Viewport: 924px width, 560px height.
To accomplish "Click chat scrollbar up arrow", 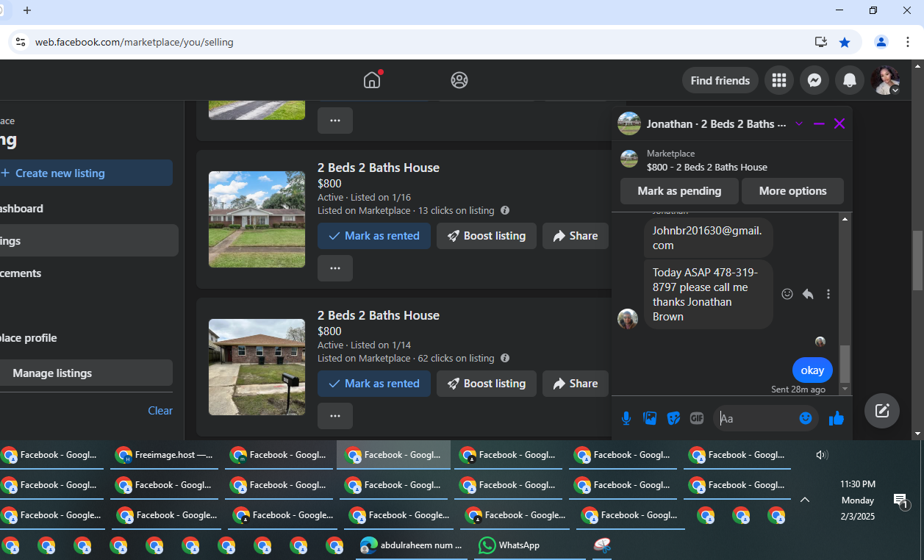I will coord(845,219).
